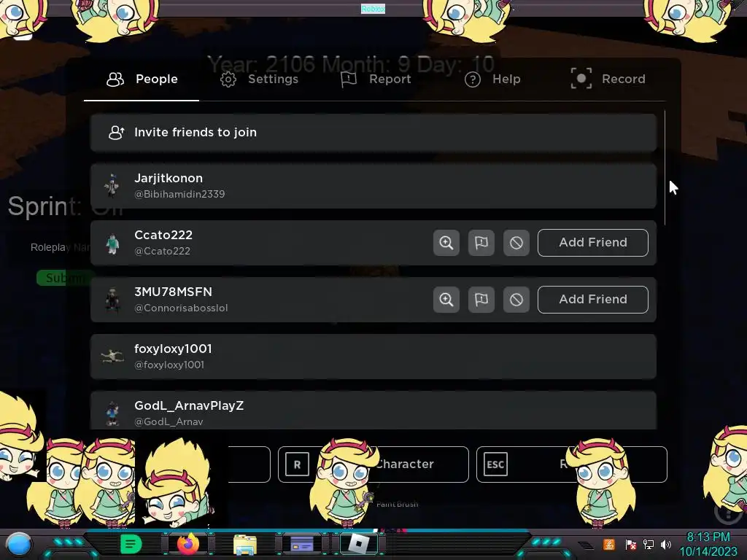Click foxyloxy1001's avatar thumbnail
Viewport: 747px width, 560px height.
[112, 356]
